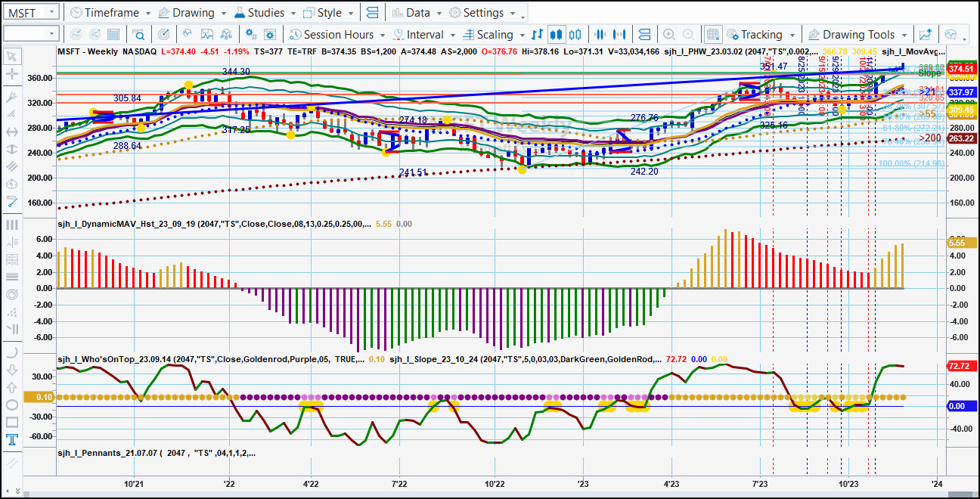Switch to hollow candlestick chart style
Image resolution: width=980 pixels, height=499 pixels.
tap(575, 34)
